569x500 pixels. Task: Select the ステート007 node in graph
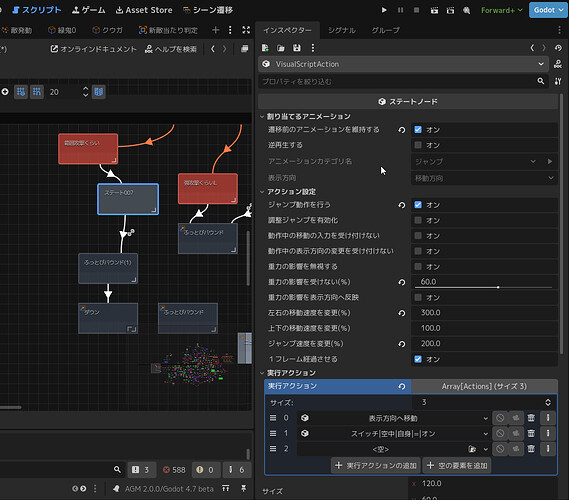[128, 199]
